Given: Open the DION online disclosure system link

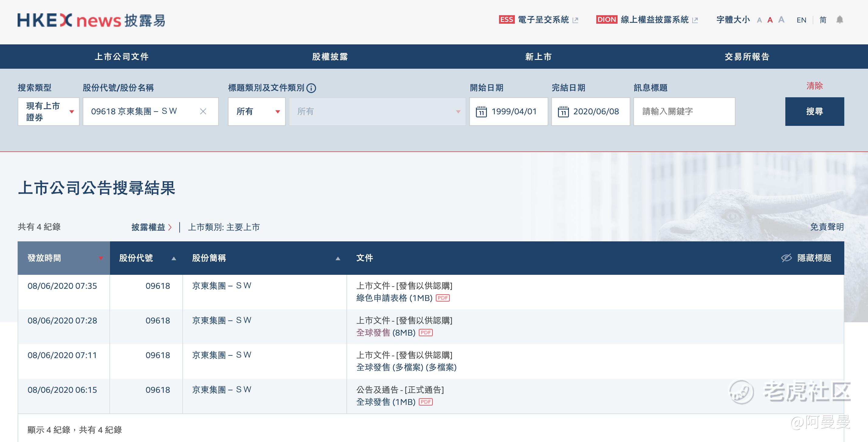Looking at the screenshot, I should pyautogui.click(x=647, y=20).
